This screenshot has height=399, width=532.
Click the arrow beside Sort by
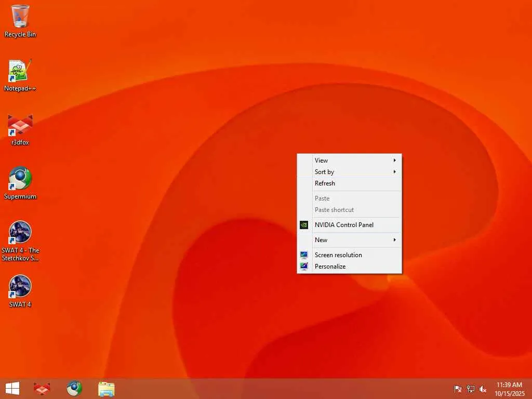click(395, 171)
